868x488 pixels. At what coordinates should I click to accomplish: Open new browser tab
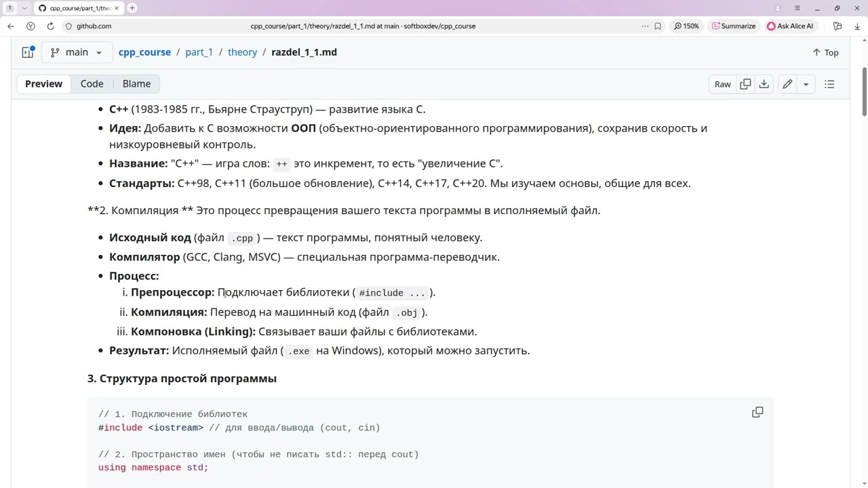pos(132,8)
